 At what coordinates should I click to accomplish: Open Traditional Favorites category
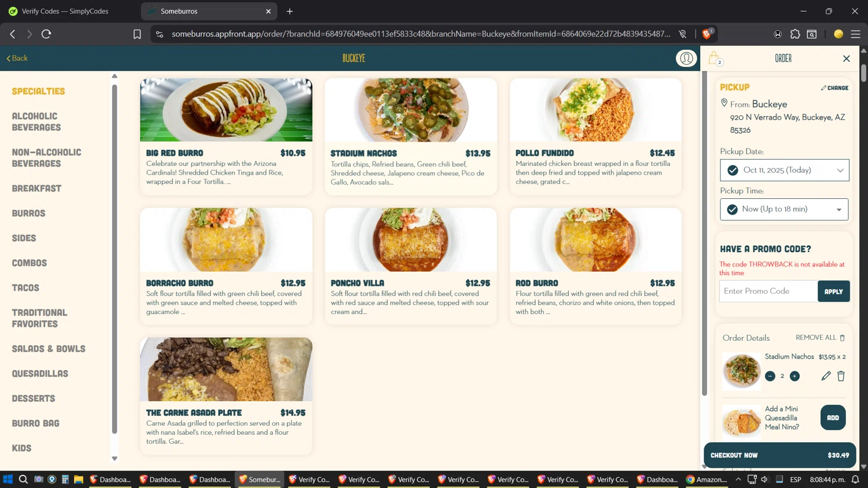coord(39,319)
